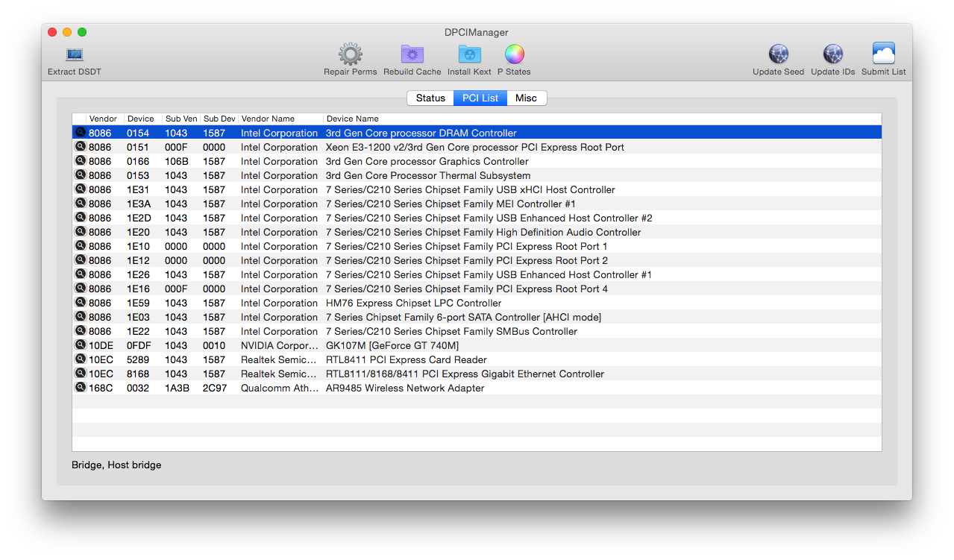Viewport: 954px width, 560px height.
Task: Click the Extract DSDT toolbar icon
Action: (x=74, y=55)
